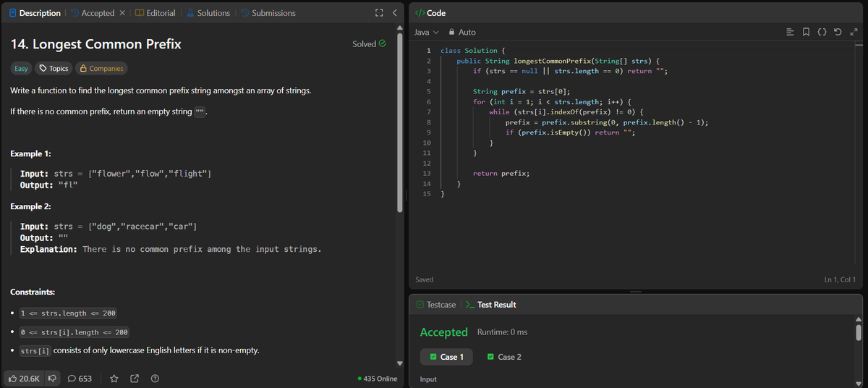Viewport: 868px width, 388px height.
Task: Click the Code panel header
Action: tap(430, 13)
